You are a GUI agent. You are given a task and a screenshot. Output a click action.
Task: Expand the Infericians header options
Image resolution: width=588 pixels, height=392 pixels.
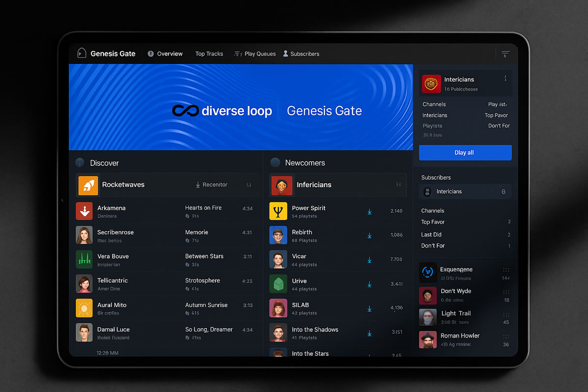pyautogui.click(x=398, y=185)
